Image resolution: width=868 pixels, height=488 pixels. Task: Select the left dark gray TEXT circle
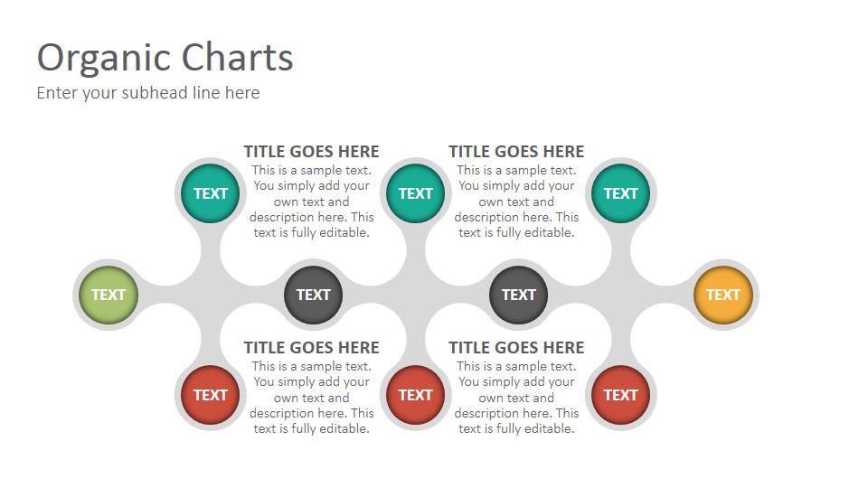click(314, 295)
